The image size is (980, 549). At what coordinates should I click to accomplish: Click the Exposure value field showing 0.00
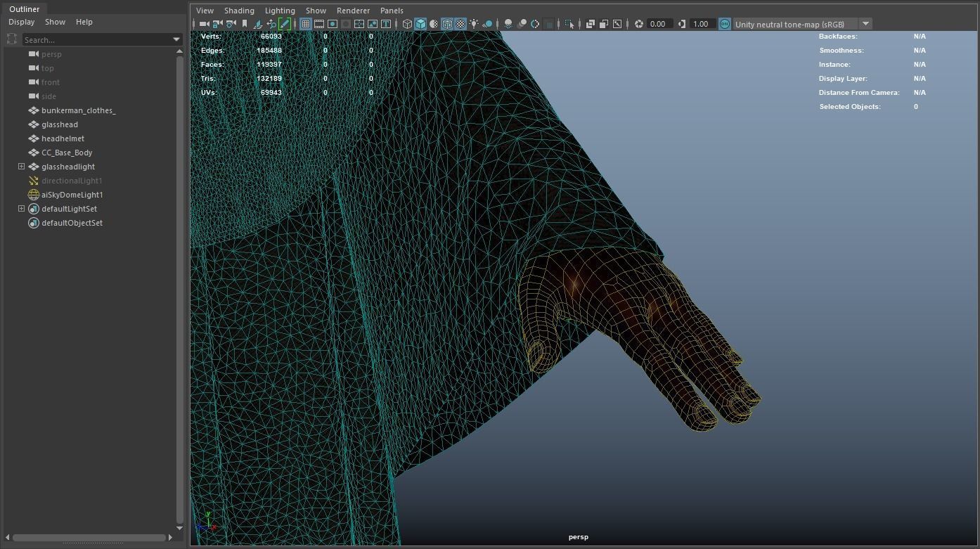tap(659, 24)
